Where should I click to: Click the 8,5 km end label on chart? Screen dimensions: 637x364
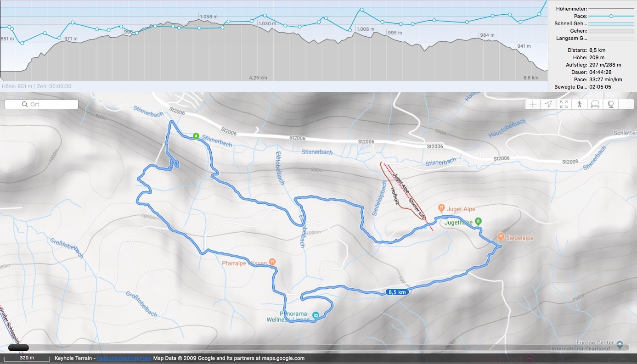click(x=531, y=78)
